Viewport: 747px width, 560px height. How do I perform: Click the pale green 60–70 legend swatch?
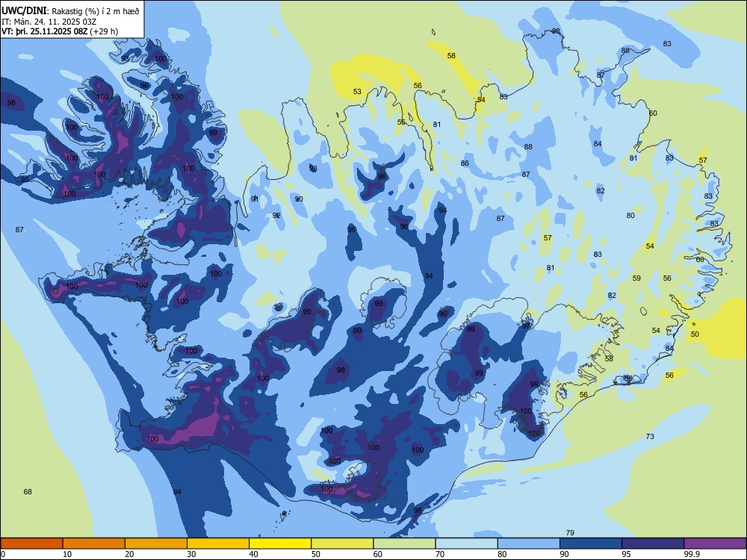coord(404,544)
